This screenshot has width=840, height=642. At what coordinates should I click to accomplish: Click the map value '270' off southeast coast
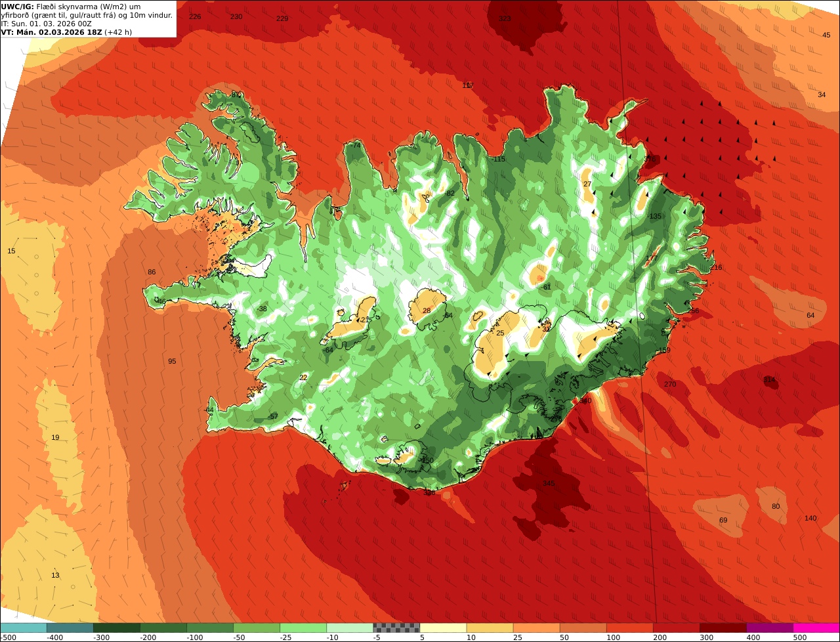coord(670,384)
